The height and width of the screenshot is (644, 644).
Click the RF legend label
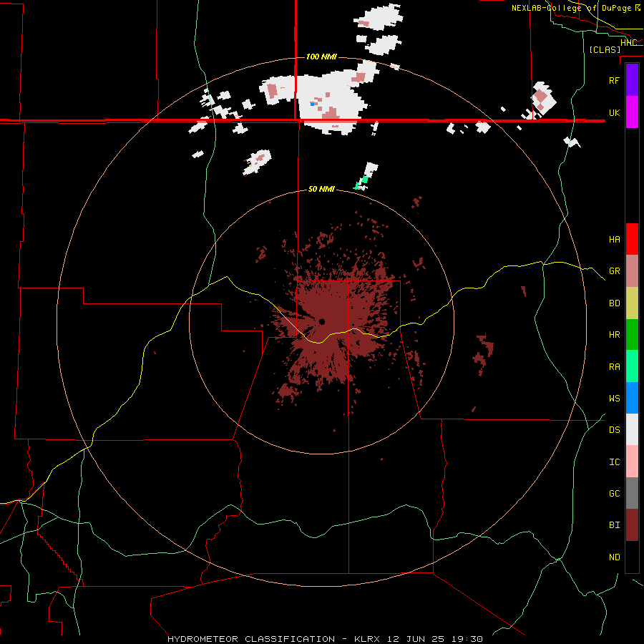tap(614, 80)
